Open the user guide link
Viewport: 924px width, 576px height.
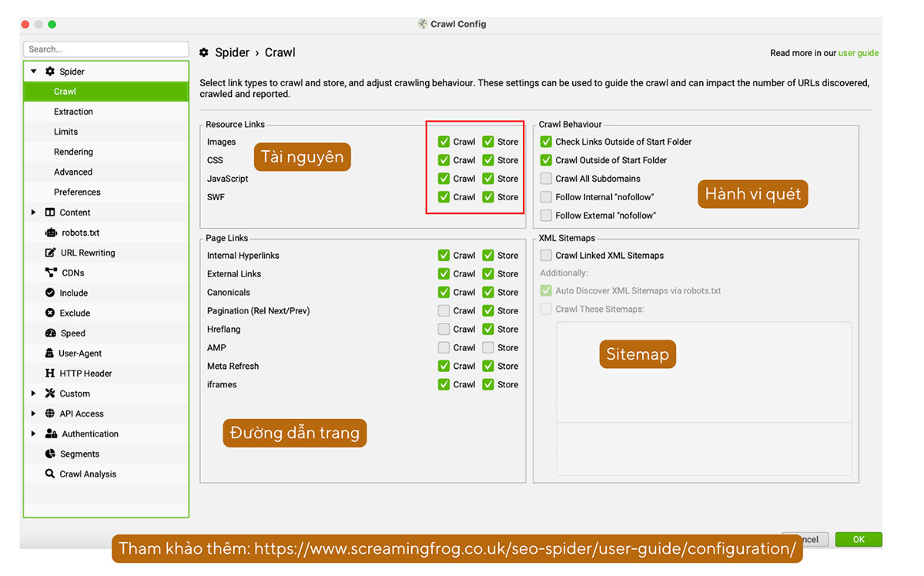click(859, 53)
